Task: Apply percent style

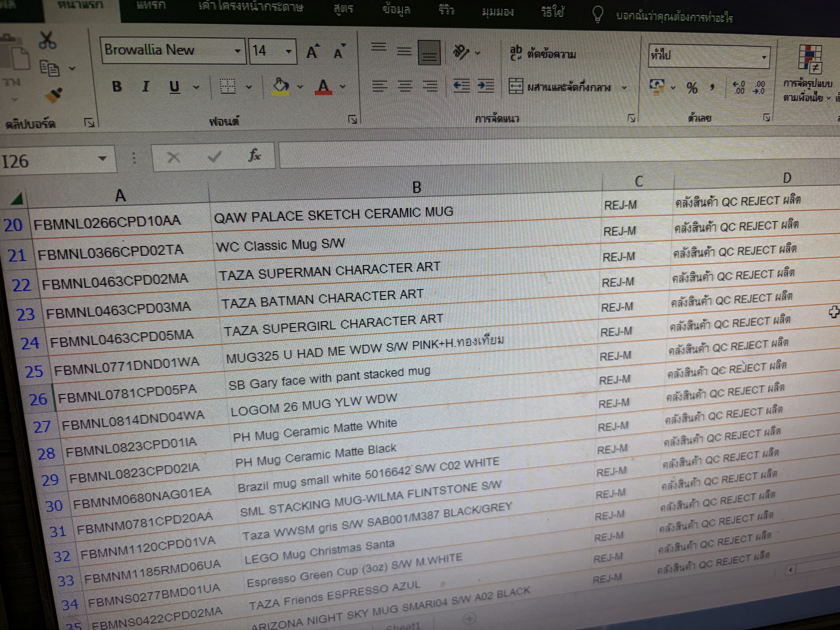Action: 692,88
